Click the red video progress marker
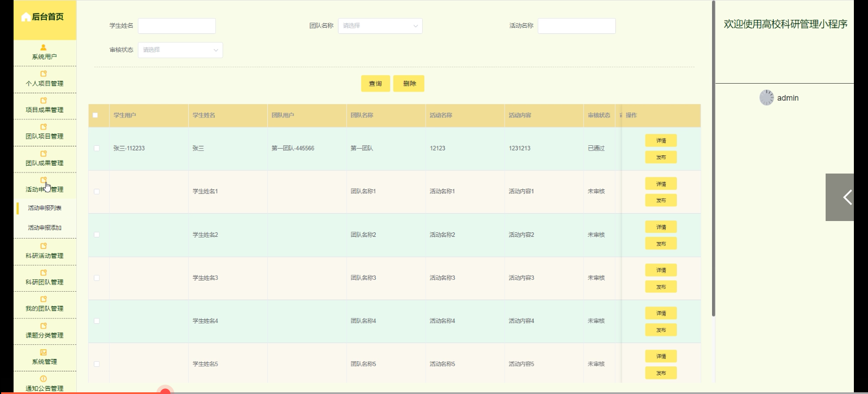 coord(165,391)
